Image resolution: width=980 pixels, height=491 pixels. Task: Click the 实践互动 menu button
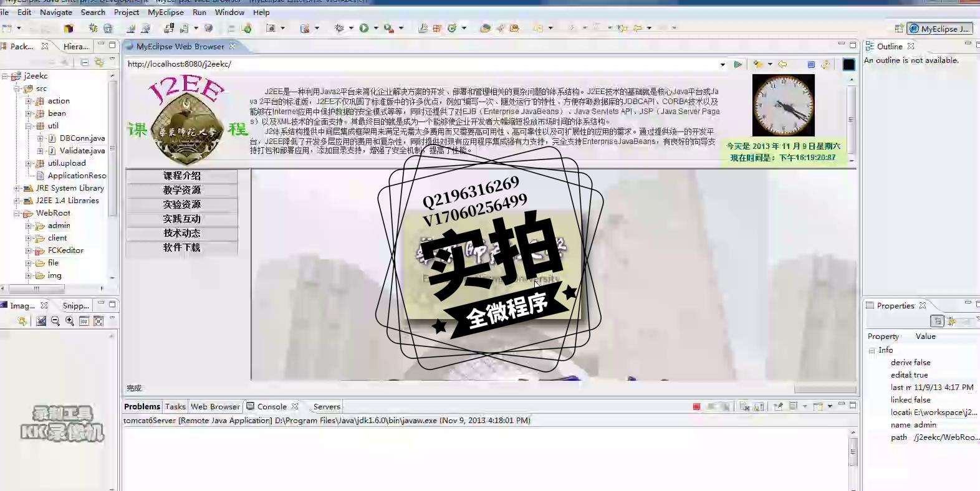pos(182,219)
